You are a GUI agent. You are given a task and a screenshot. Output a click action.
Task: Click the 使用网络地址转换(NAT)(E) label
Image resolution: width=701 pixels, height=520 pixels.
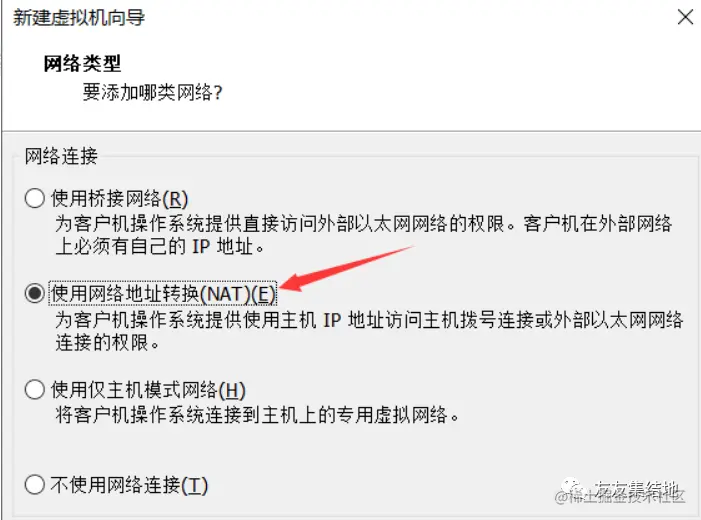pos(163,294)
